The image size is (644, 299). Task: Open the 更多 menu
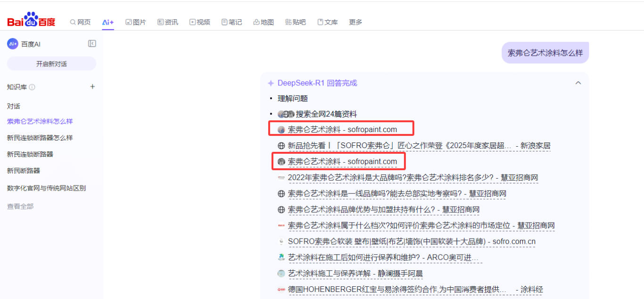pos(355,22)
